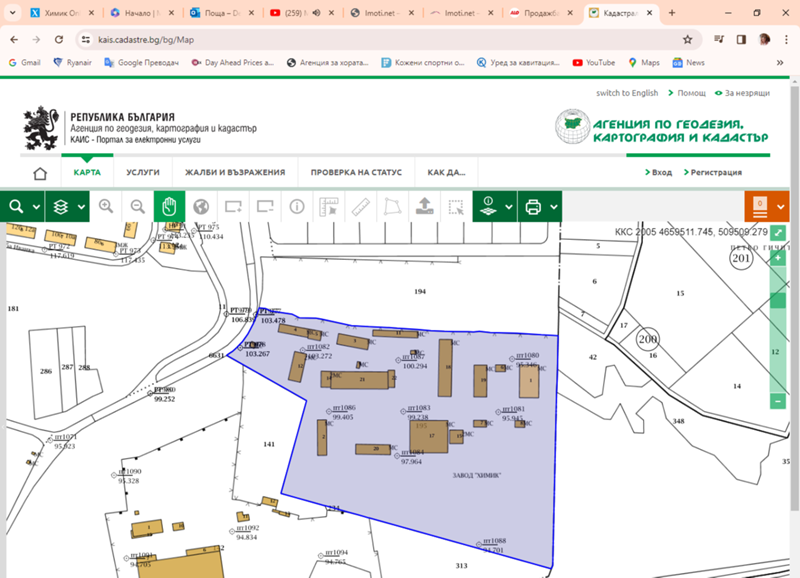Activate the pan hand tool
Screen dimensions: 800x578
click(170, 207)
